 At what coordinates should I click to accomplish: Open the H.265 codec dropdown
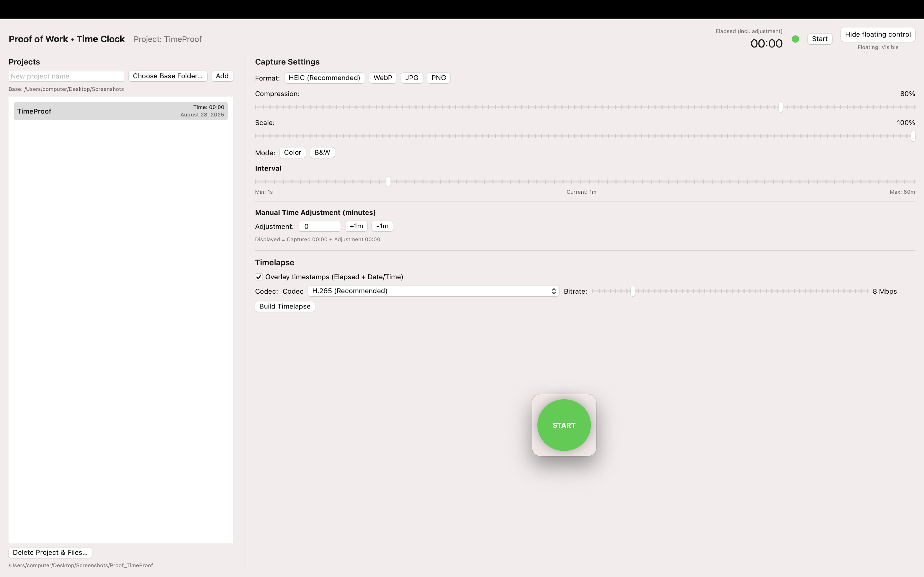[433, 291]
